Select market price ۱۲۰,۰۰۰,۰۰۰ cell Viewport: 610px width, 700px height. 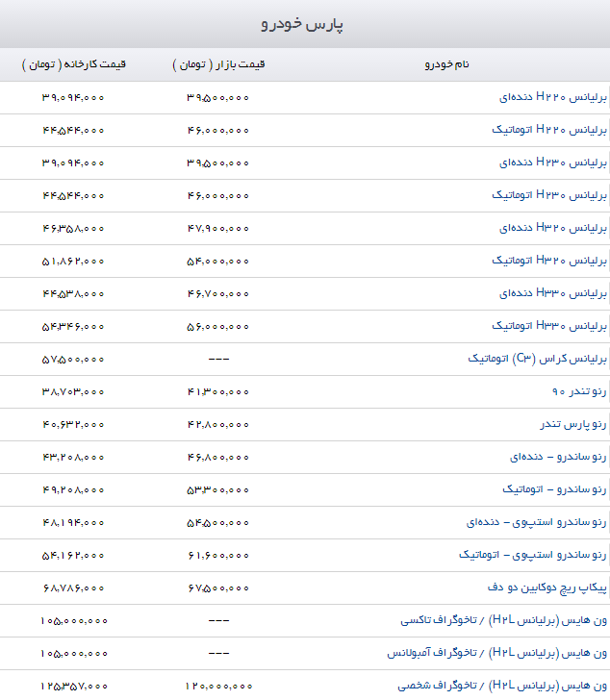point(218,687)
